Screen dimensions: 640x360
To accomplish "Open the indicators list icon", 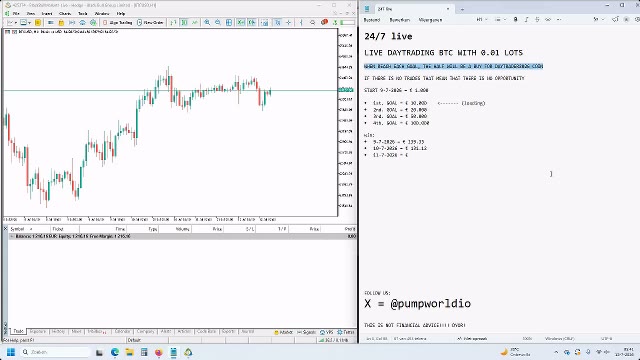I will (264, 22).
